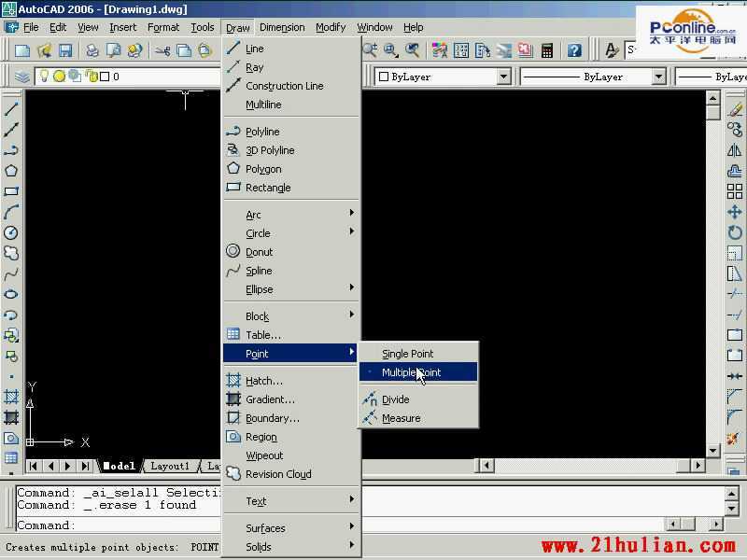Click the layer 0 color swatch square
The image size is (747, 560).
[x=105, y=77]
